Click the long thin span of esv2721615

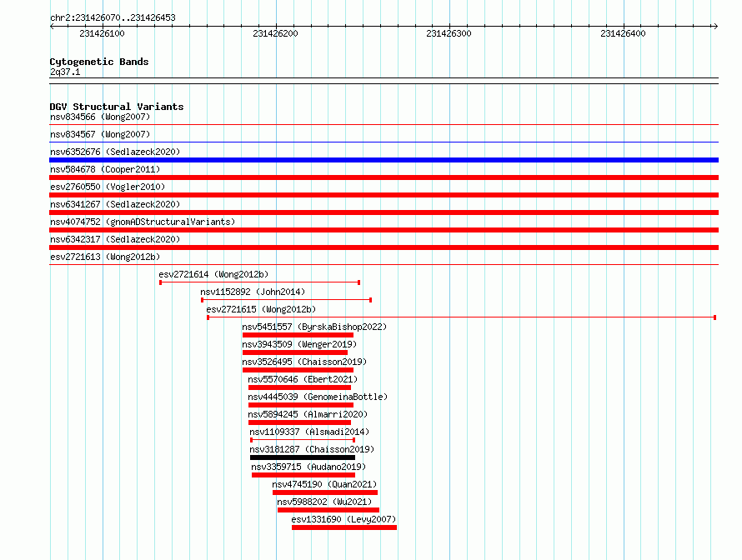pyautogui.click(x=461, y=317)
